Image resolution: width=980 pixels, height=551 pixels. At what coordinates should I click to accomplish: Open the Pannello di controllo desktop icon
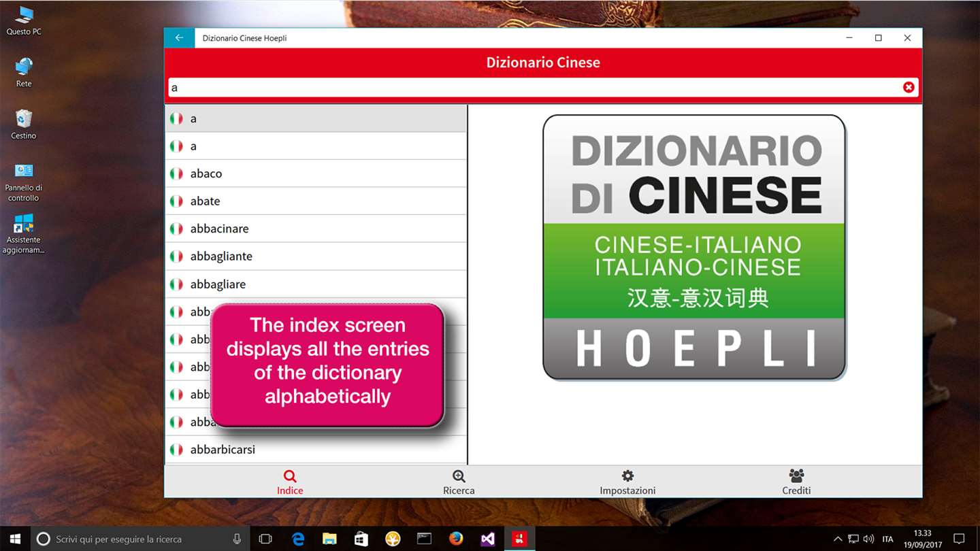click(x=24, y=182)
